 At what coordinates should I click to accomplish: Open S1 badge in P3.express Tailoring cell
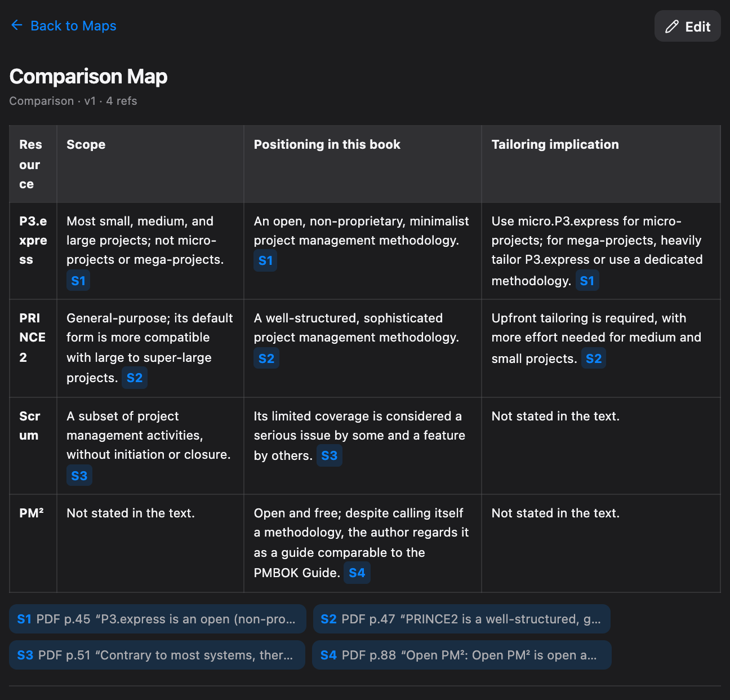(x=587, y=281)
